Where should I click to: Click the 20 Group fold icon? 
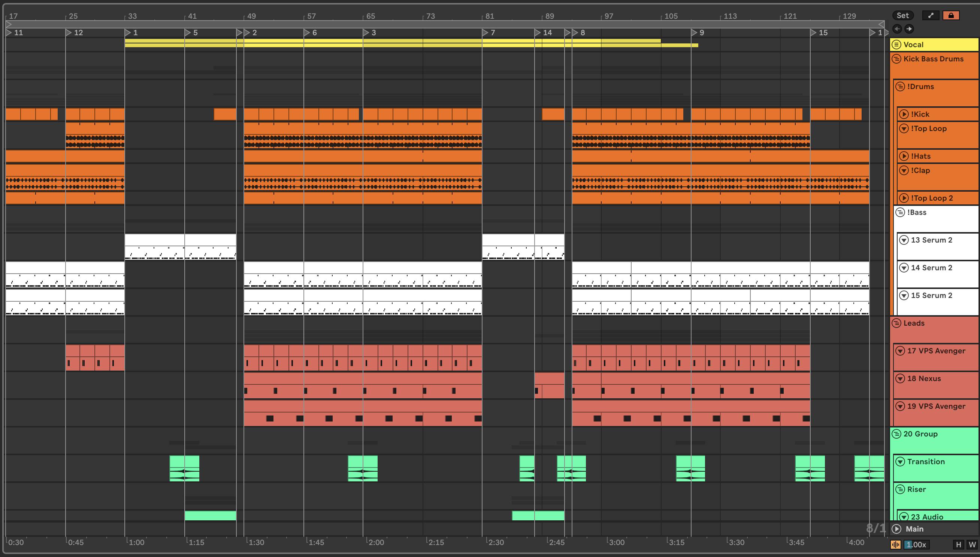(896, 434)
